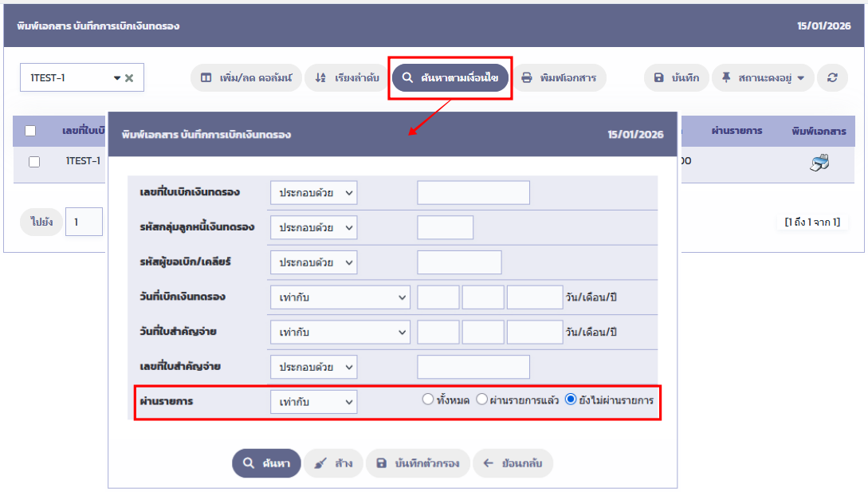Open the ผ่านรายการ condition dropdown
Screen dimensions: 868x492
pyautogui.click(x=314, y=403)
